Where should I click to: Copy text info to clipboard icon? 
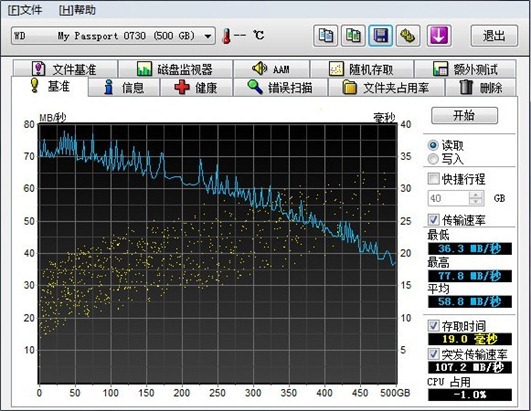[x=325, y=36]
